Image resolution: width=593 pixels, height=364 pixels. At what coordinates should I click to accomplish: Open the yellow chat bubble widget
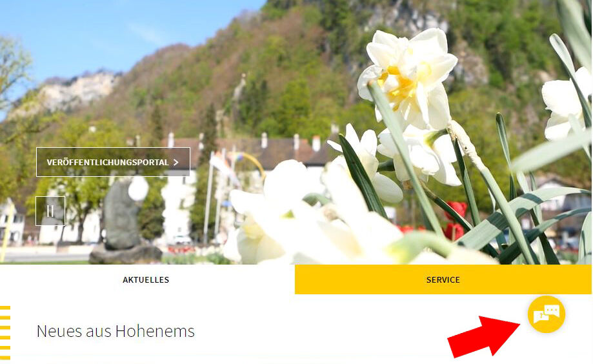point(546,314)
